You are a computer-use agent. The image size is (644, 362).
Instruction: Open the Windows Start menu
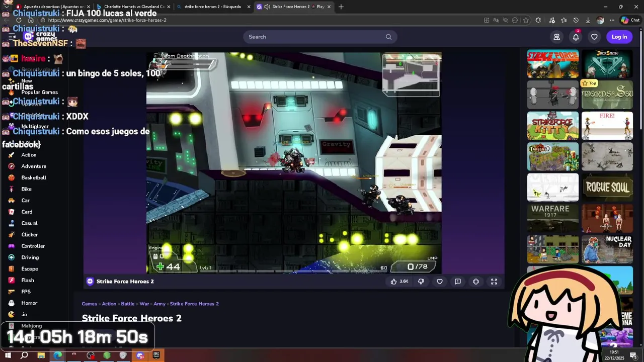point(8,355)
